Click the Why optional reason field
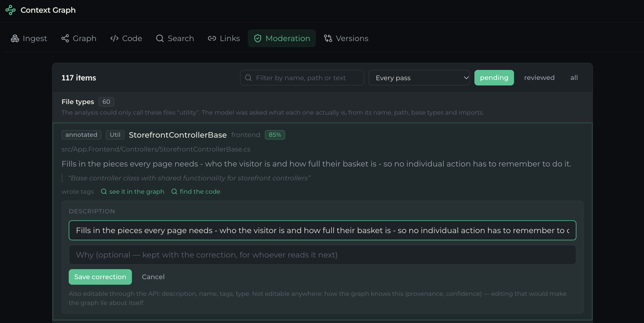 coord(323,255)
